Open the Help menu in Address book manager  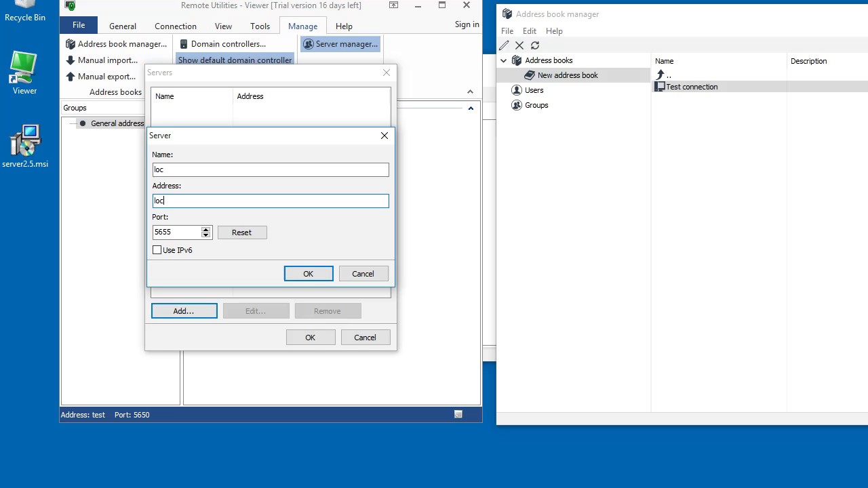point(554,31)
